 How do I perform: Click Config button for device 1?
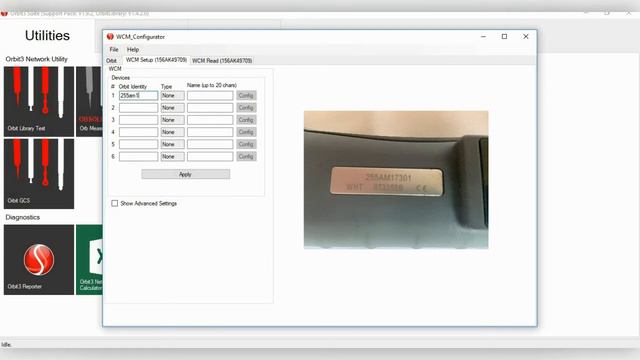246,96
